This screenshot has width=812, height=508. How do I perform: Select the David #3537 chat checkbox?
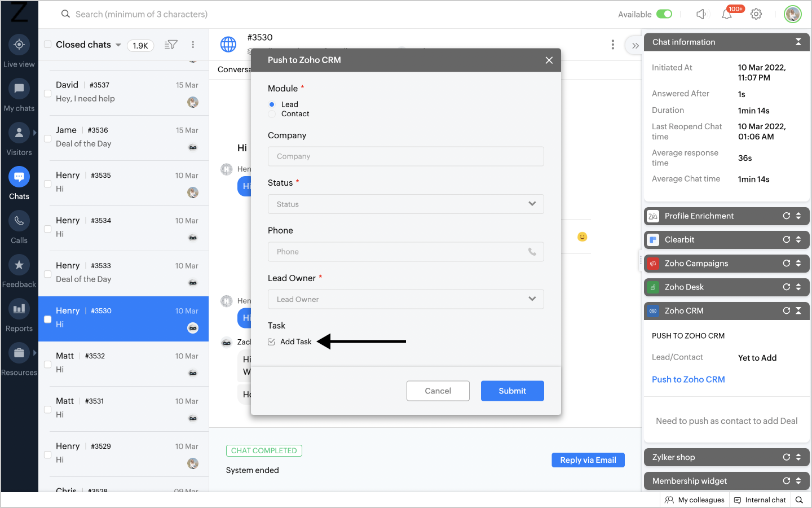tap(48, 93)
